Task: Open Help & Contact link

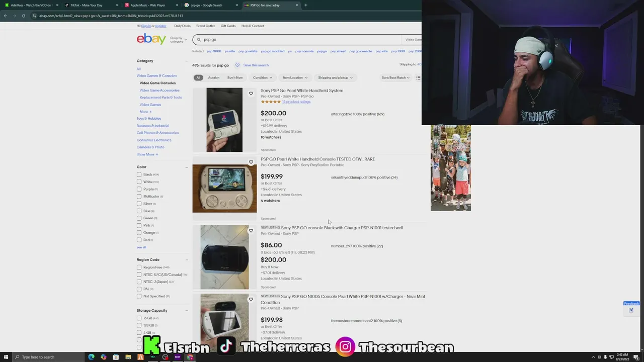Action: pyautogui.click(x=253, y=26)
